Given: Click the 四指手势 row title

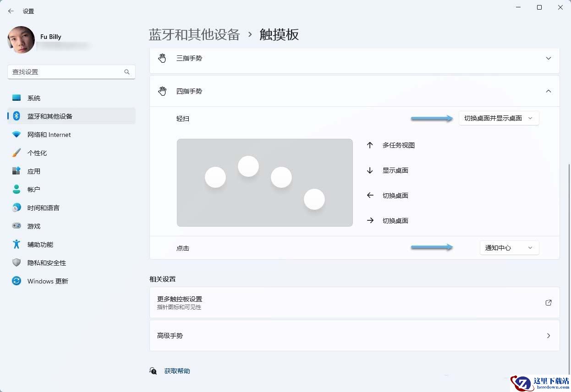Looking at the screenshot, I should [189, 91].
